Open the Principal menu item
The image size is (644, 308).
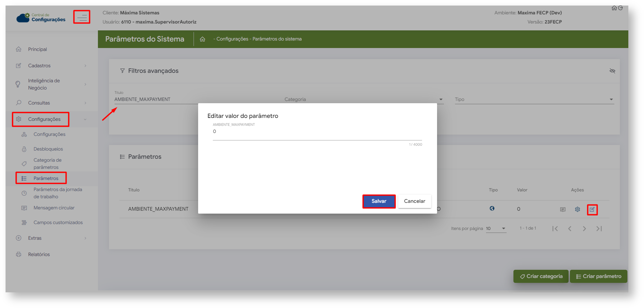tap(38, 49)
